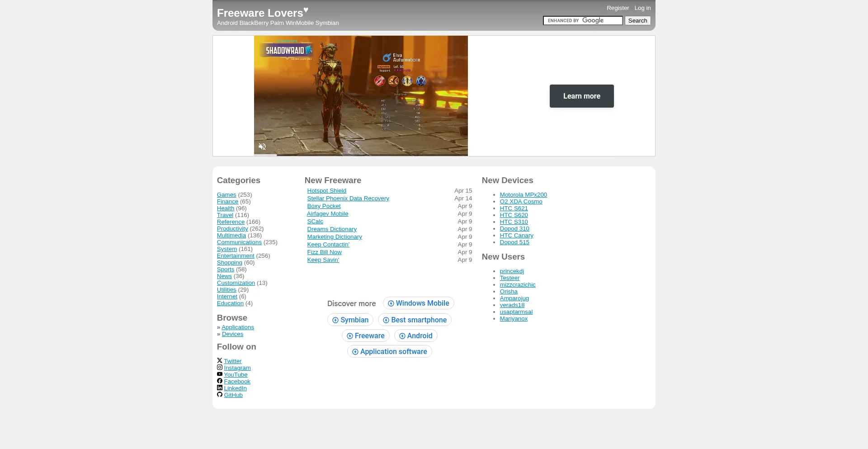Unmute the video advertisement
Viewport: 868px width, 449px height.
pyautogui.click(x=262, y=147)
